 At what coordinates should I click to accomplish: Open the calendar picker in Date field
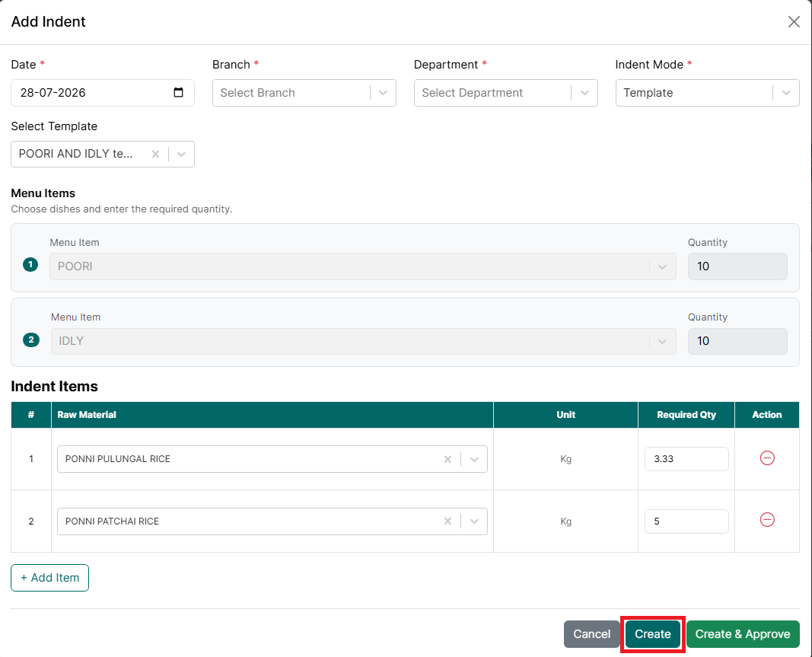tap(178, 92)
